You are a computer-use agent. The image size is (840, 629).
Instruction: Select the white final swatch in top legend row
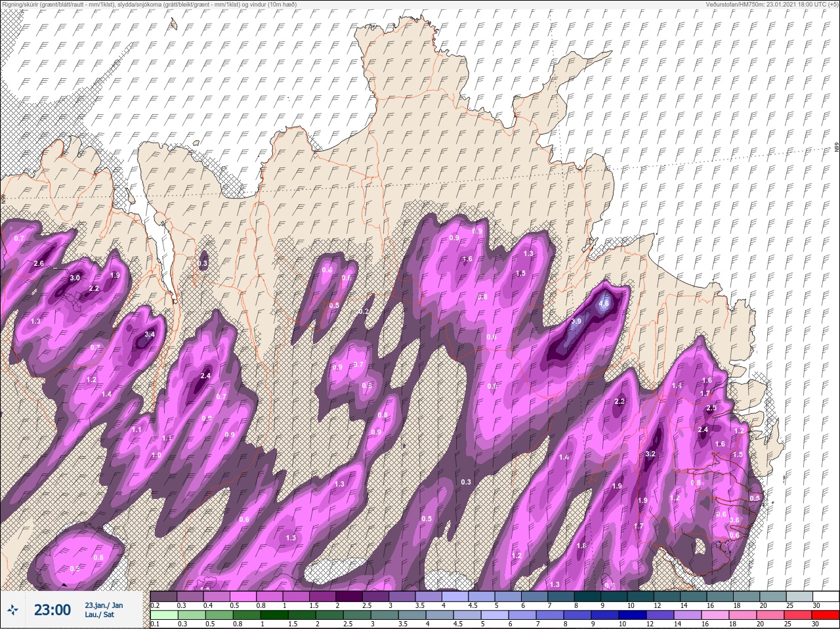(x=826, y=596)
